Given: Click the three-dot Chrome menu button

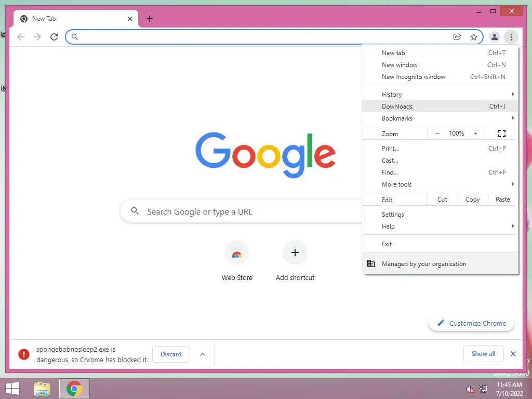Looking at the screenshot, I should (511, 37).
